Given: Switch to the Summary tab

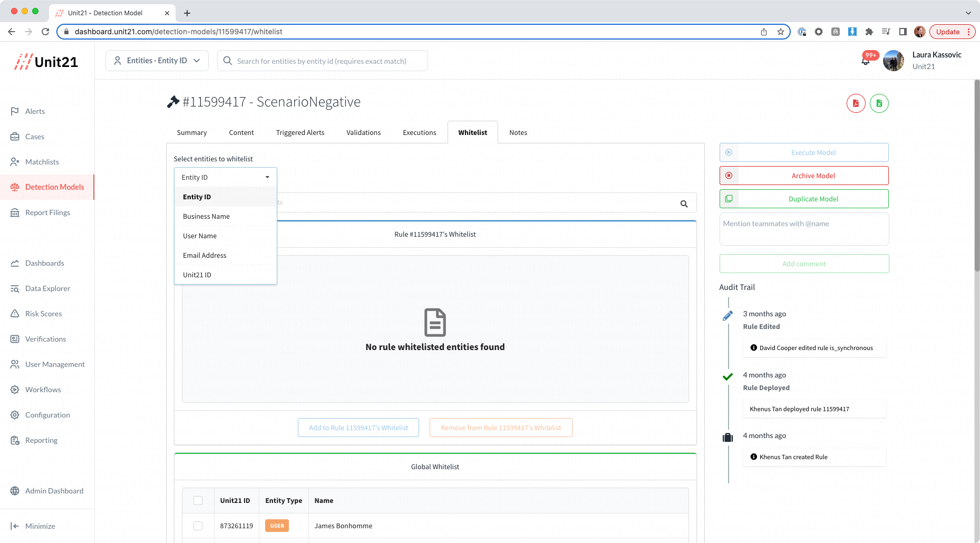Looking at the screenshot, I should (192, 132).
